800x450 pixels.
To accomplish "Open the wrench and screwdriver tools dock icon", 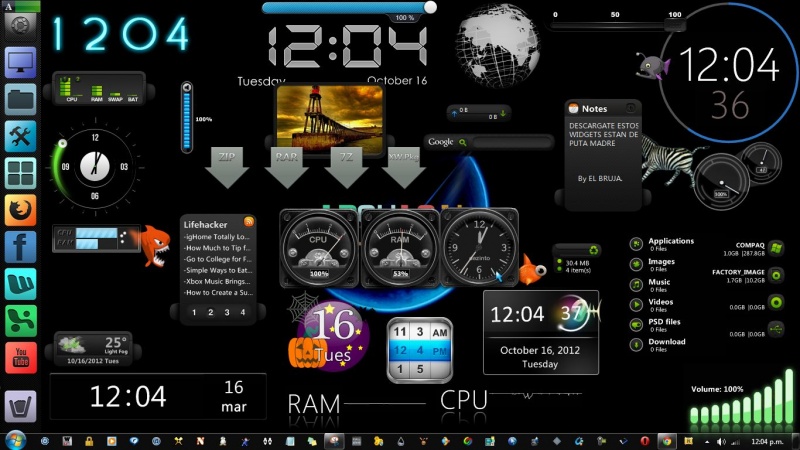I will [20, 136].
